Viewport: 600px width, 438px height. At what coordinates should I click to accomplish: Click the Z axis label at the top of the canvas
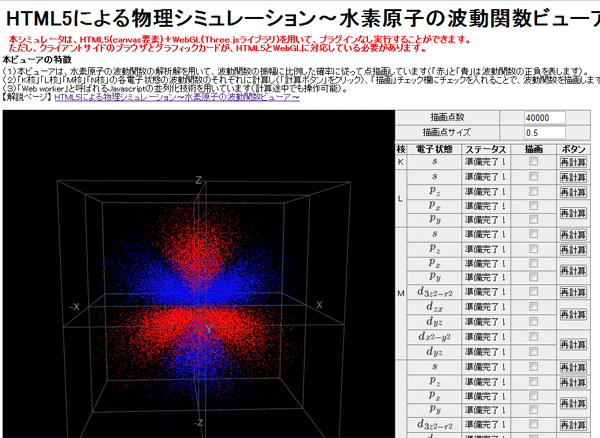(x=199, y=180)
